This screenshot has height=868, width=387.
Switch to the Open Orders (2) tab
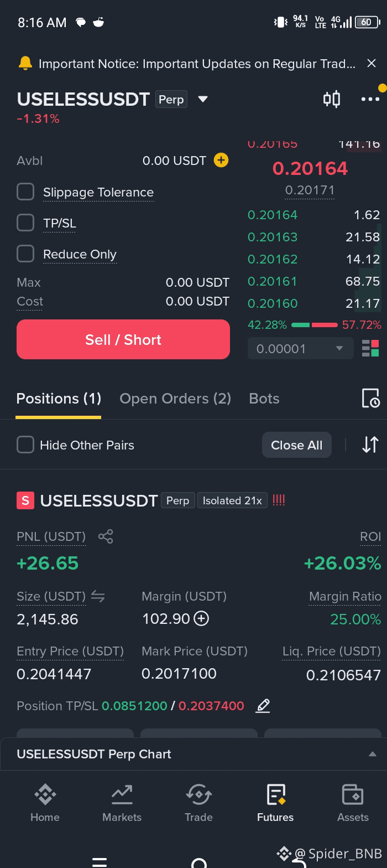[x=175, y=399]
